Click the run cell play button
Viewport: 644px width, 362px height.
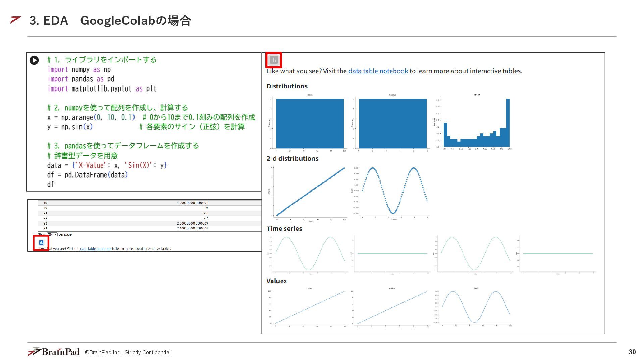point(34,60)
